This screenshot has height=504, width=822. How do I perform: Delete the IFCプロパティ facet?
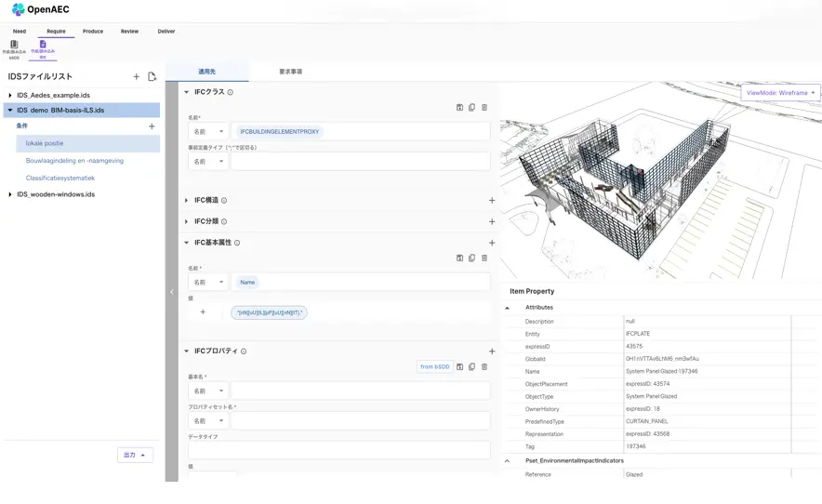(x=484, y=366)
